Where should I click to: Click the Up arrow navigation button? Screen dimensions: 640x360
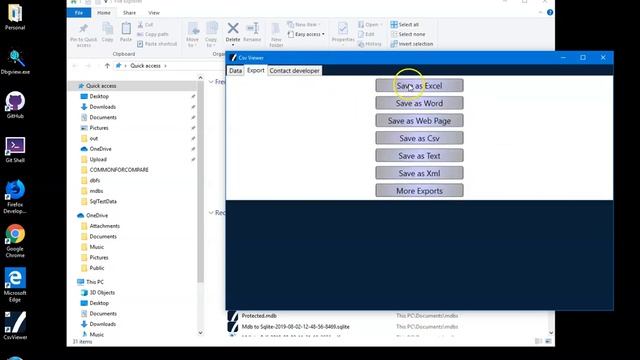(107, 66)
